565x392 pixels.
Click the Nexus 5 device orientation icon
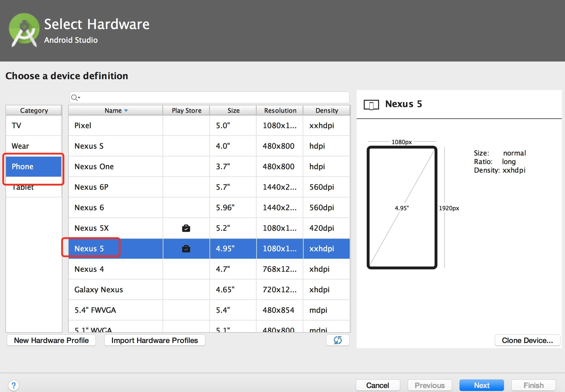point(371,105)
